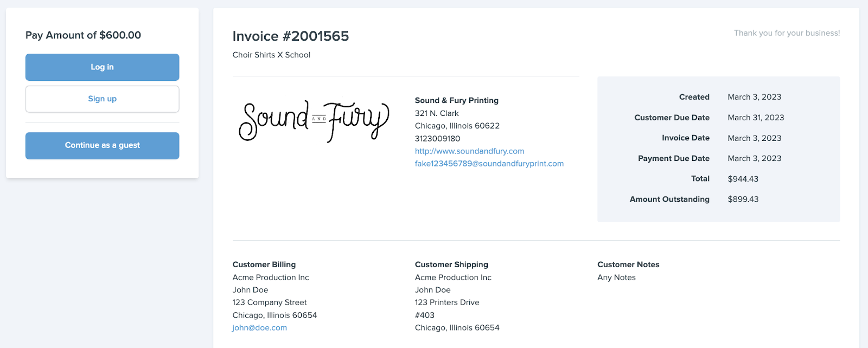Open the soundandfury.com website link
Screen dimensions: 868x348
coord(469,151)
